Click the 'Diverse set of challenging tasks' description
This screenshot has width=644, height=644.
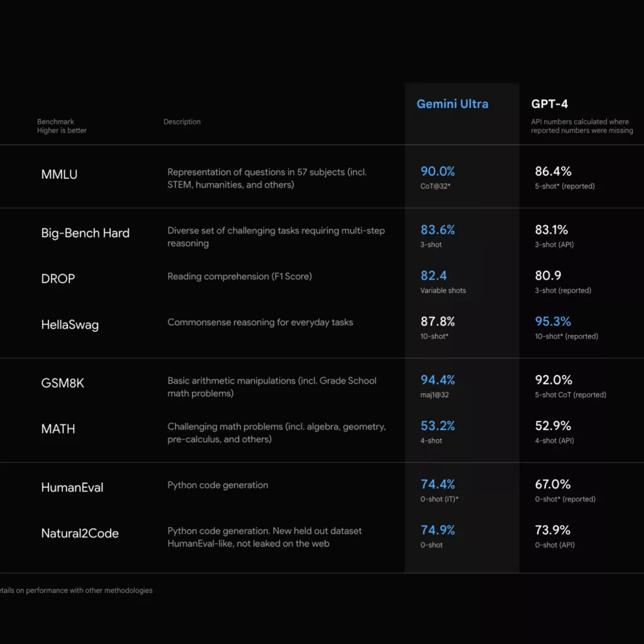pyautogui.click(x=276, y=237)
